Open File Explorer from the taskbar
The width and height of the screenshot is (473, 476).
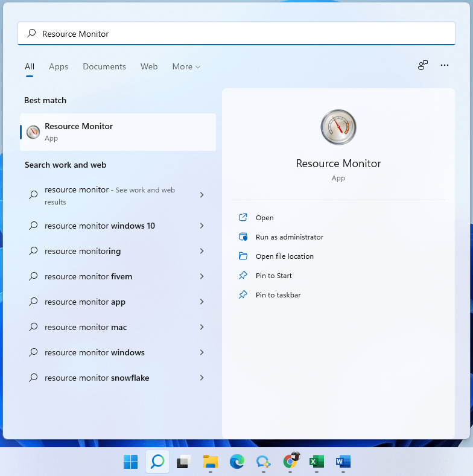[211, 462]
